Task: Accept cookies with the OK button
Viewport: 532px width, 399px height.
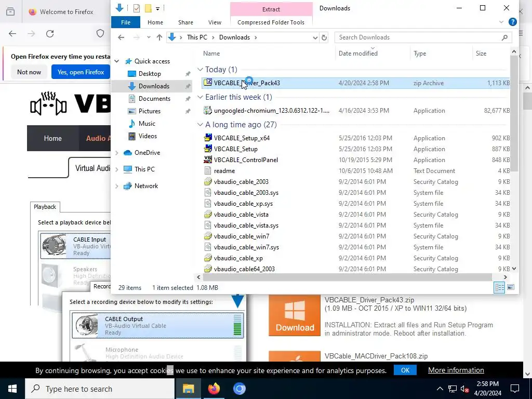Action: click(x=405, y=370)
